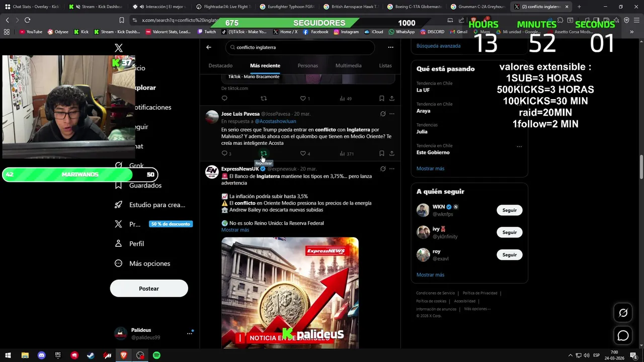Show hidden bookmarks overflow chevron
Viewport: 644px width, 362px height.
(631, 32)
